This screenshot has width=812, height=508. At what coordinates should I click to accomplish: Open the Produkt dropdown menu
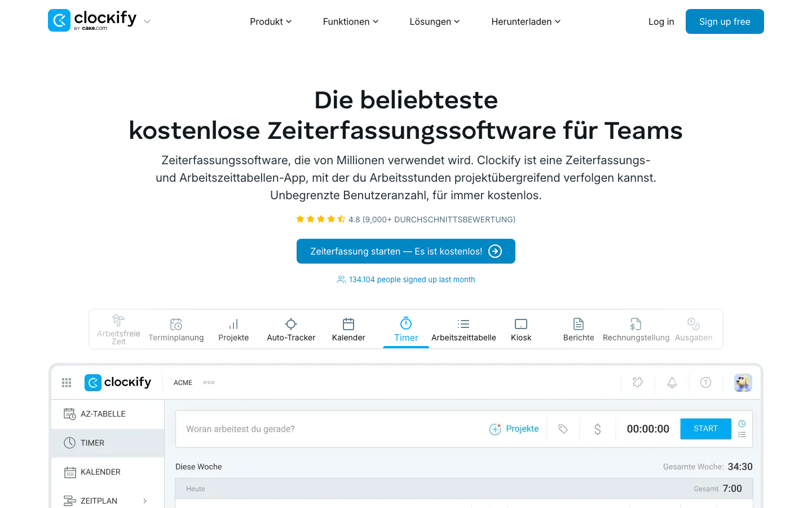click(x=271, y=21)
